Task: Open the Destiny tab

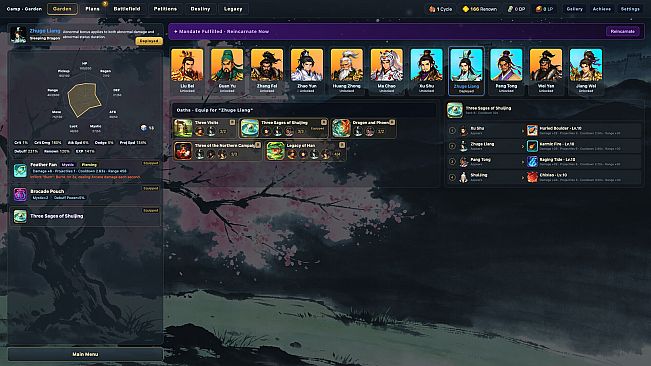Action: point(200,9)
